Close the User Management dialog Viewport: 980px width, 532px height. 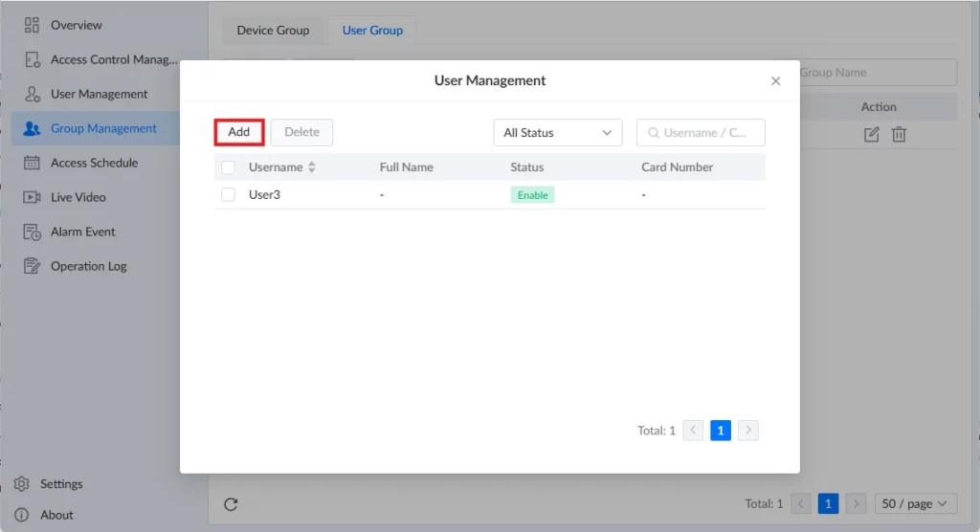[x=775, y=80]
